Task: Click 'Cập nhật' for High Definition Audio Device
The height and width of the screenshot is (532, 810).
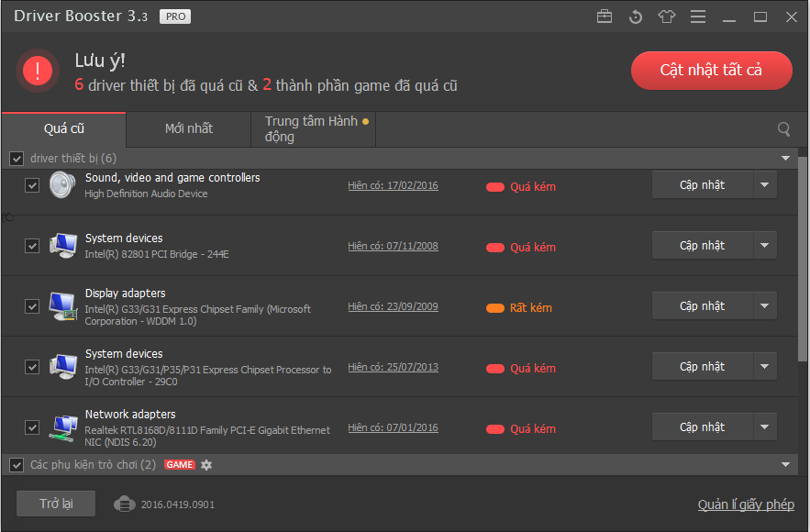Action: click(702, 185)
